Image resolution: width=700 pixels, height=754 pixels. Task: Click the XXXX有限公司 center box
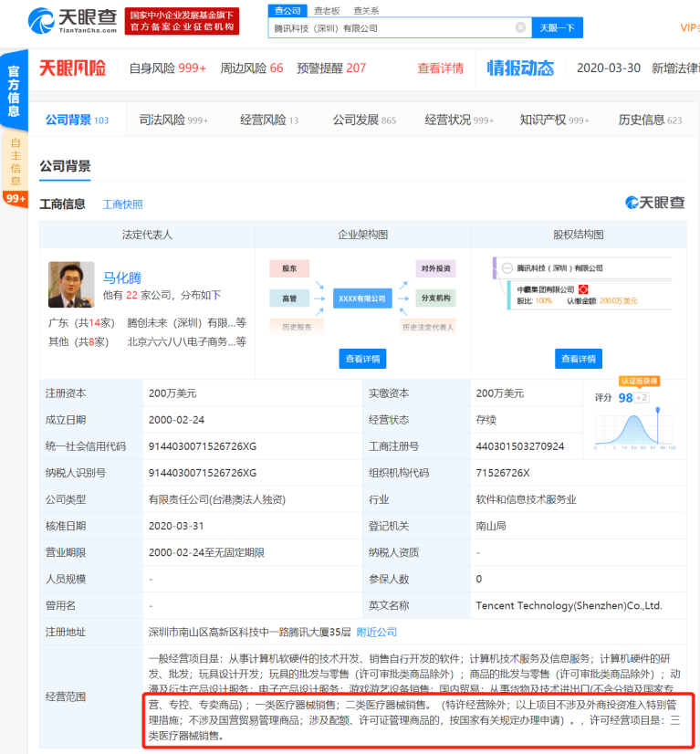click(x=362, y=298)
